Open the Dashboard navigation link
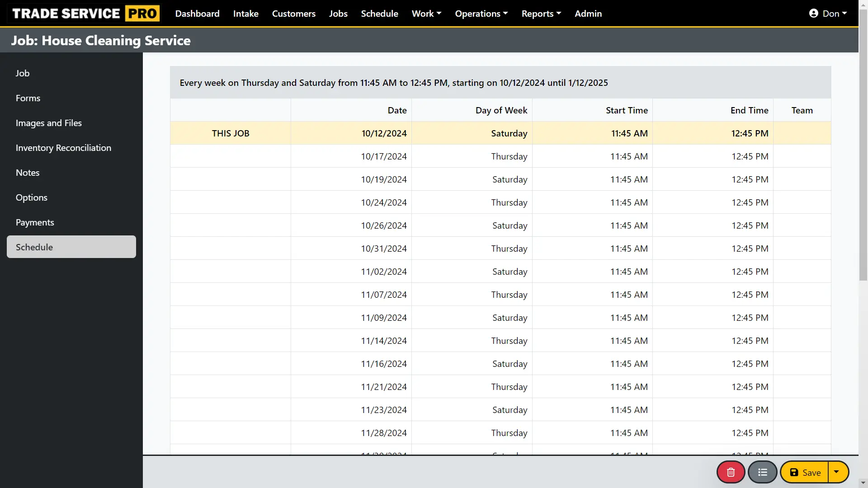This screenshot has width=868, height=488. [197, 13]
